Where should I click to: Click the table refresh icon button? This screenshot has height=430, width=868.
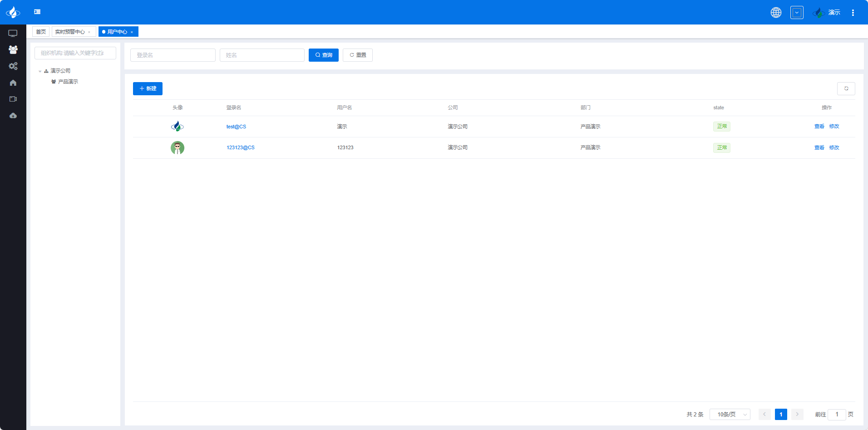(846, 88)
